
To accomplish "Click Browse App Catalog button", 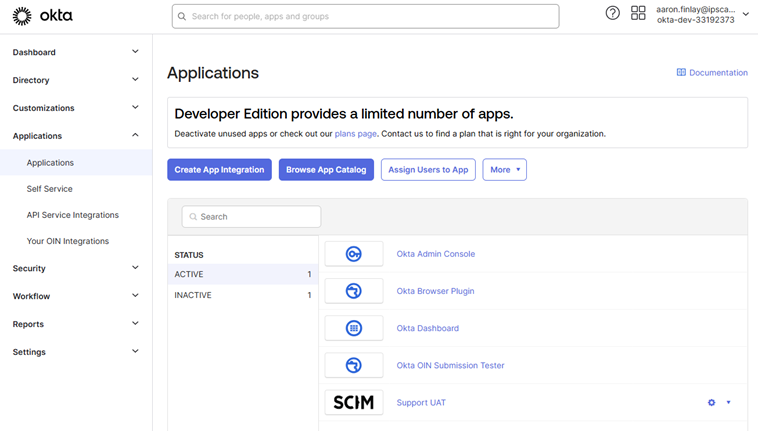I will tap(326, 170).
